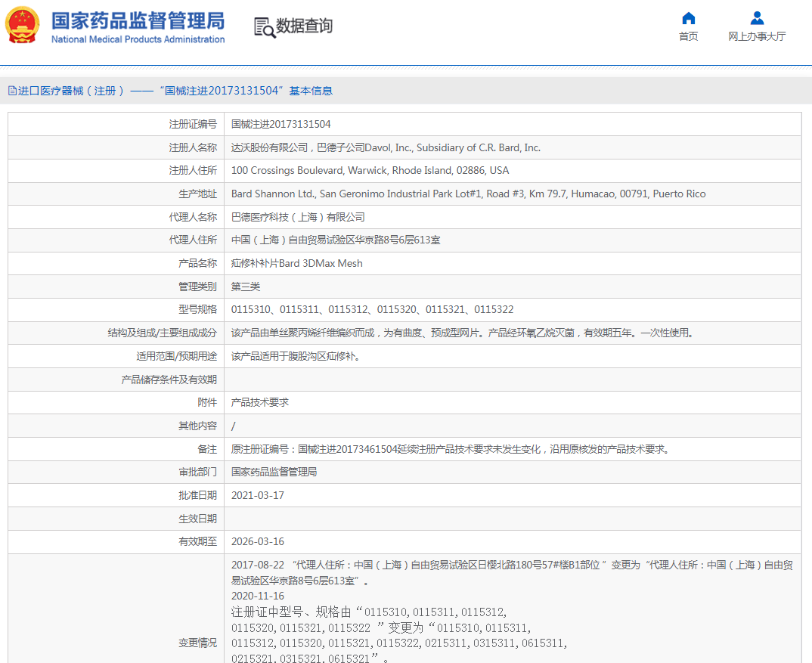Open the 产品技术要求 attachment
Screen dimensions: 812x663
(260, 402)
